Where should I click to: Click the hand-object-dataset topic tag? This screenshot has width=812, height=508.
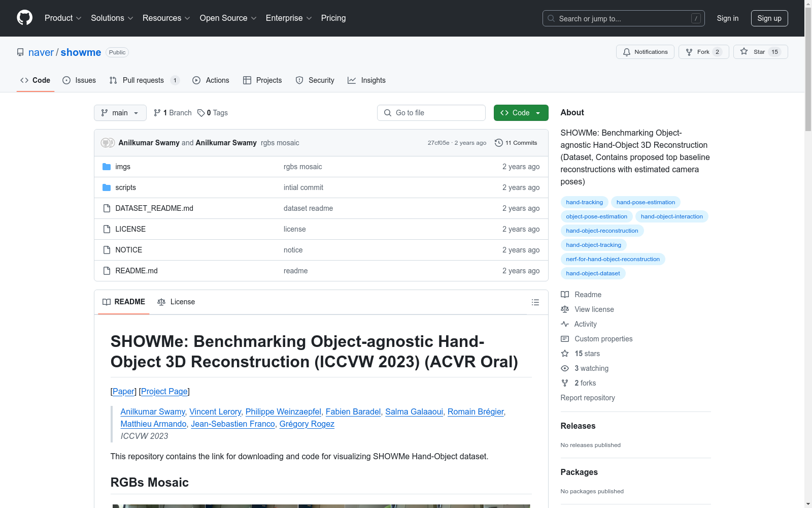[x=593, y=273]
